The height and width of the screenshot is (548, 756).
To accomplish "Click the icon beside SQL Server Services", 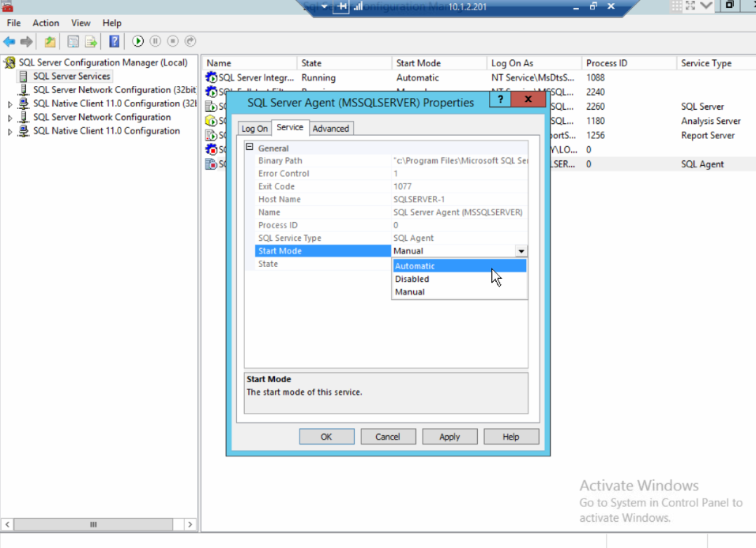I will click(23, 76).
